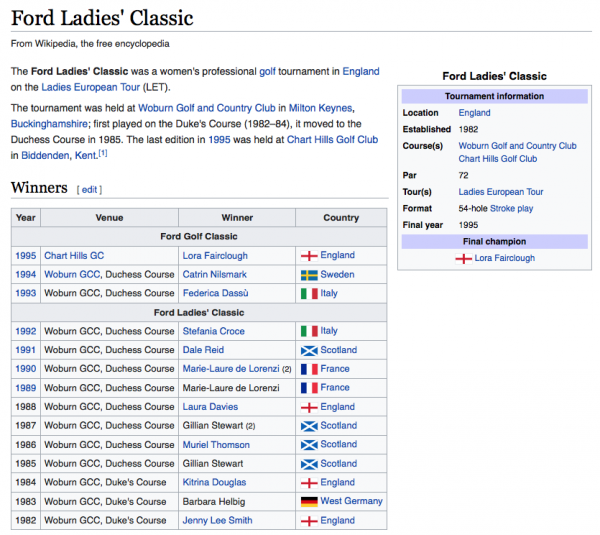Open Lora Fairclough in the winners table
The width and height of the screenshot is (600, 535).
pos(215,256)
